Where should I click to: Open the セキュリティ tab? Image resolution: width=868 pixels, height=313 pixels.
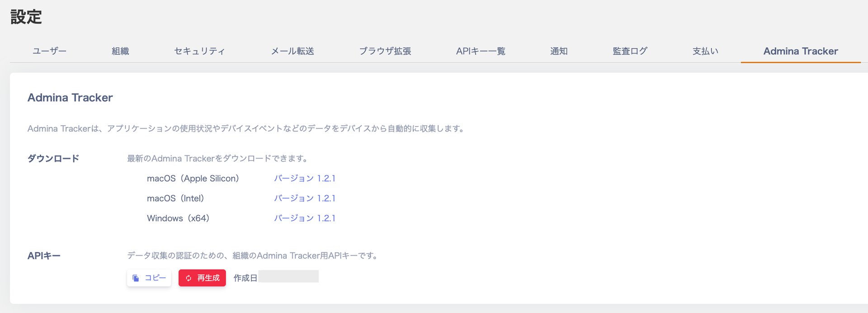point(199,51)
